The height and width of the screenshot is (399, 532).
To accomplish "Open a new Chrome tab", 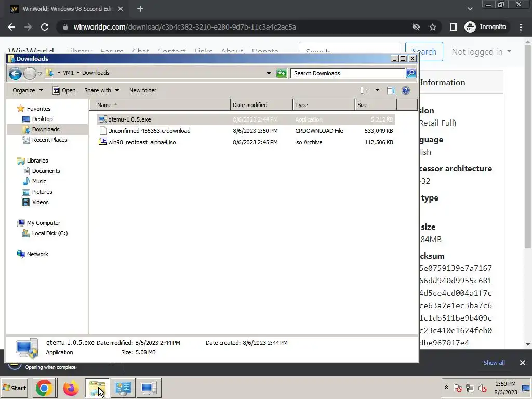I will (x=140, y=9).
